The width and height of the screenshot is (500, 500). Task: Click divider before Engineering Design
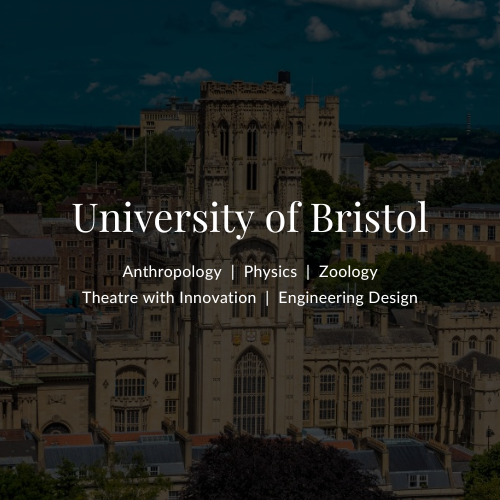click(267, 298)
